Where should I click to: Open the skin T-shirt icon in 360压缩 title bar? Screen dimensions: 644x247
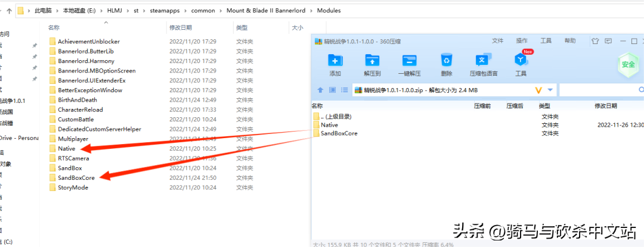(595, 41)
